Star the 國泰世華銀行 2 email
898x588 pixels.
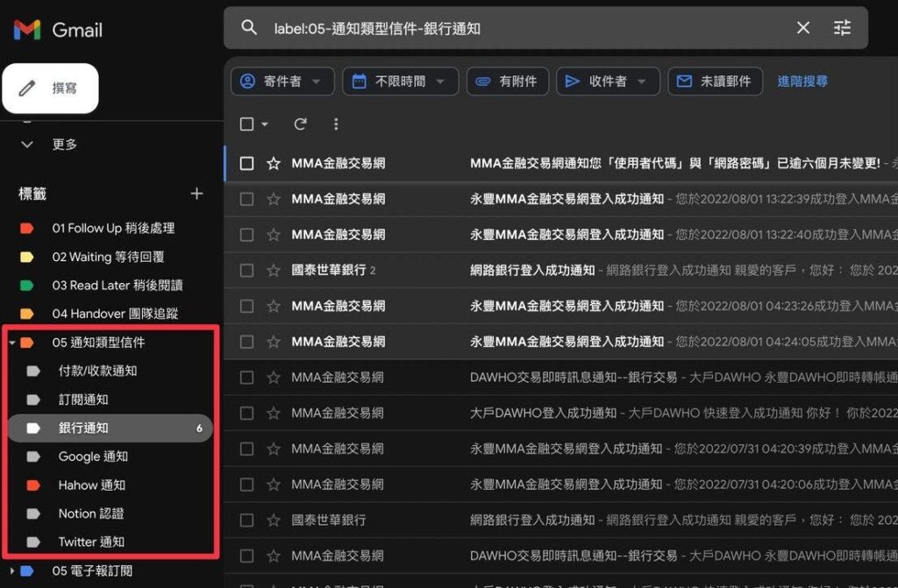(x=274, y=270)
